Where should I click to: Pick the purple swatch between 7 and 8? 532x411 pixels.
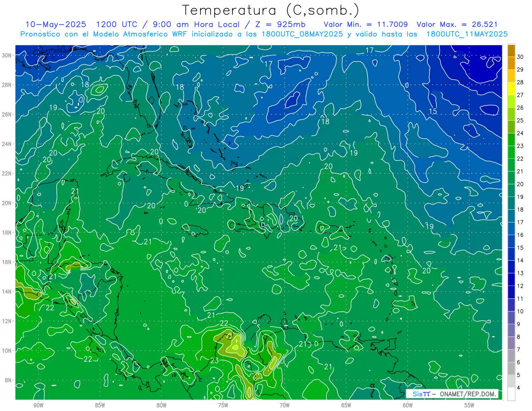pos(511,343)
